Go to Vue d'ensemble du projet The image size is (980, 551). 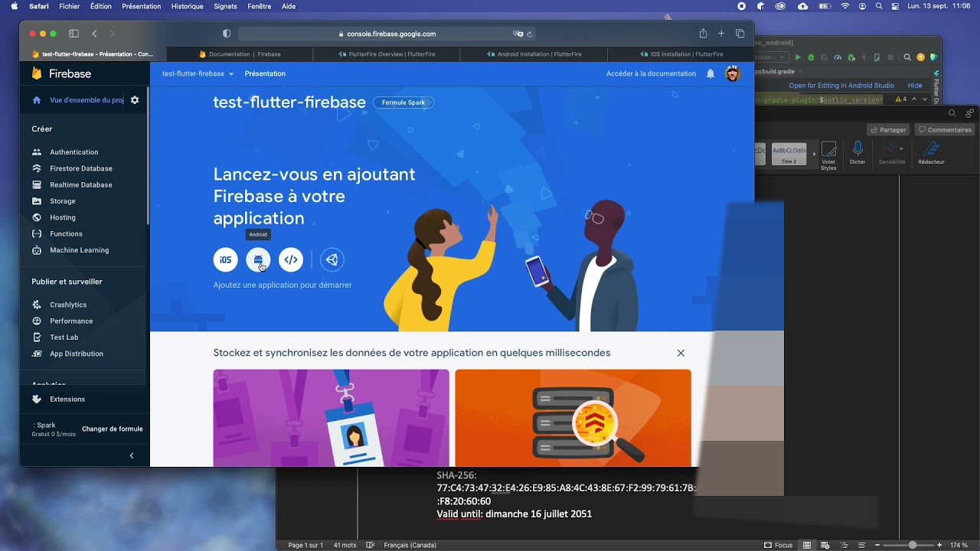click(x=77, y=100)
